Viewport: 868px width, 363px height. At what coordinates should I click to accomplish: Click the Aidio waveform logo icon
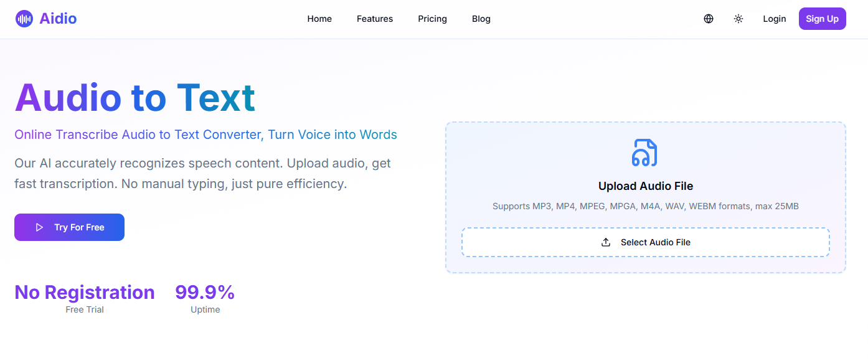[24, 18]
